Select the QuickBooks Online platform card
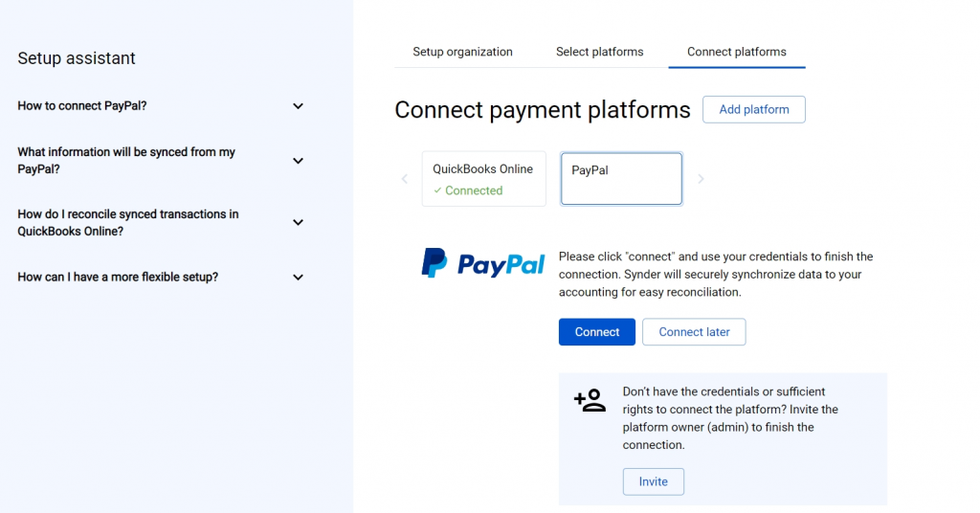 [x=483, y=179]
